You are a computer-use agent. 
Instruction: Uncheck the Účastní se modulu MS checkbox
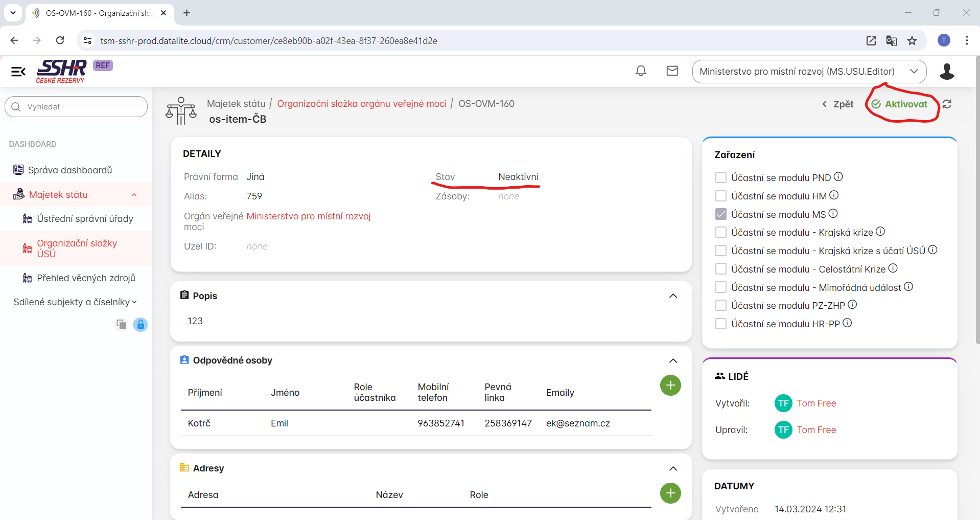721,214
